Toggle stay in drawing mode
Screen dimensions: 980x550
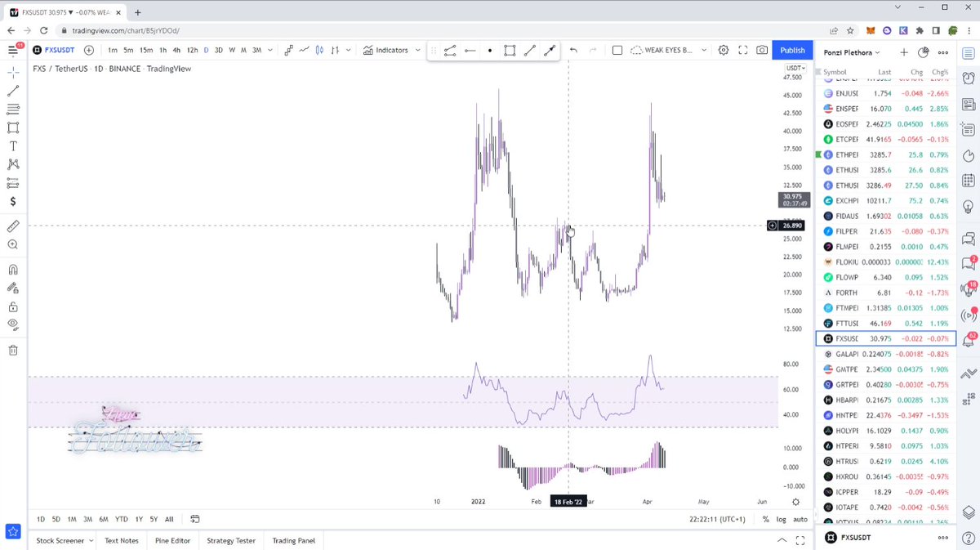pyautogui.click(x=13, y=288)
